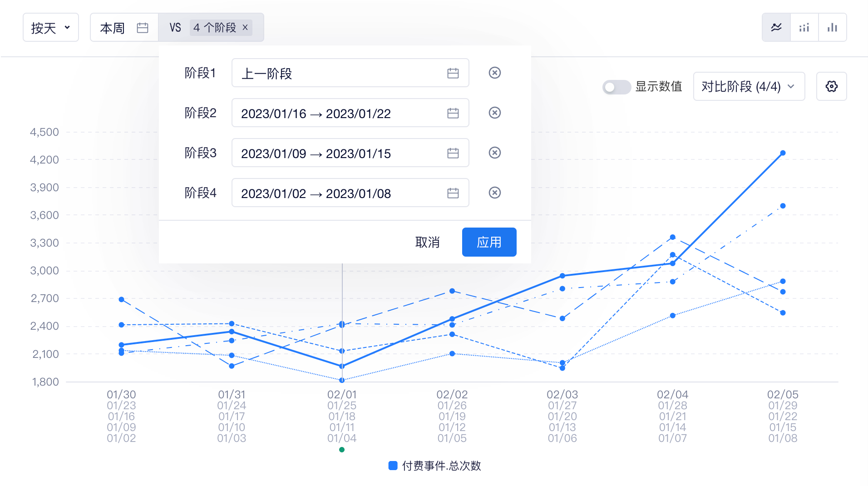Open chart settings gear
This screenshot has height=486, width=868.
[x=831, y=86]
